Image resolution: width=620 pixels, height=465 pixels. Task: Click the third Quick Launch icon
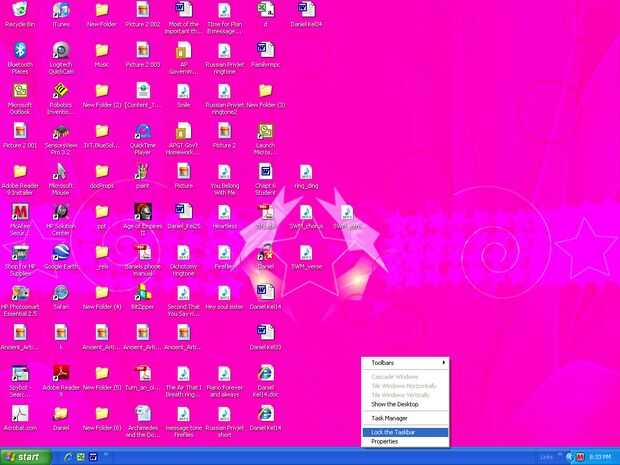click(93, 457)
